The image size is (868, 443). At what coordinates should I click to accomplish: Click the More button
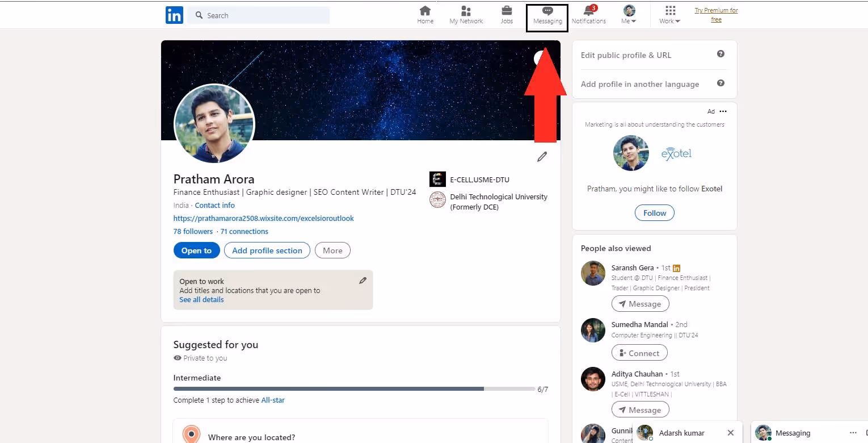click(x=332, y=250)
